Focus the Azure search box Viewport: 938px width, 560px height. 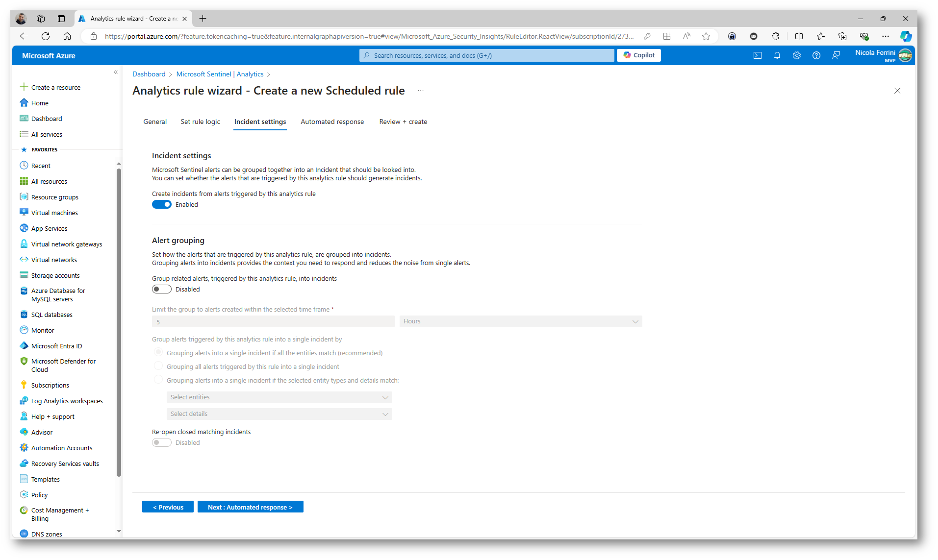click(x=486, y=55)
